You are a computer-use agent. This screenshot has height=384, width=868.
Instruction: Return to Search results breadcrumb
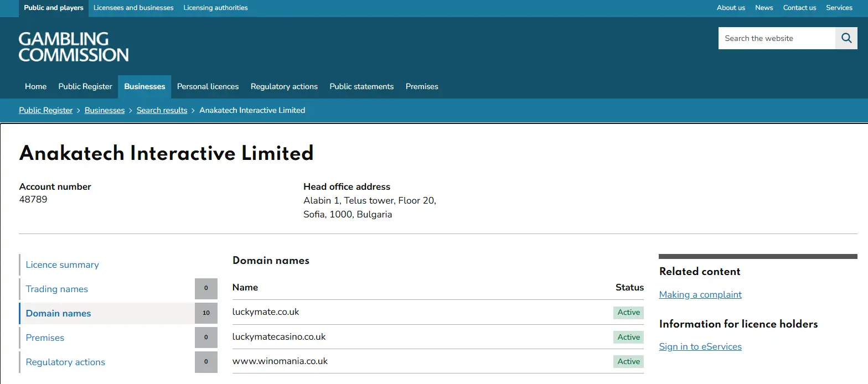point(162,110)
